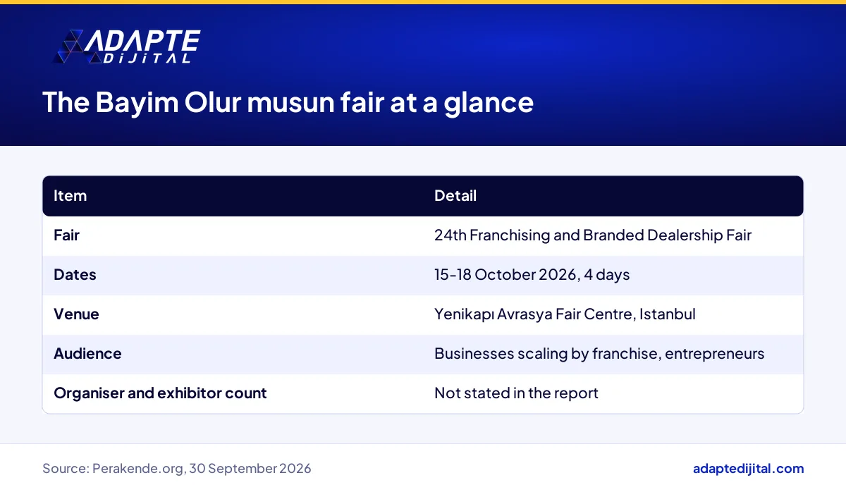This screenshot has height=504, width=846.
Task: Click the 'Item' column header
Action: (x=70, y=196)
